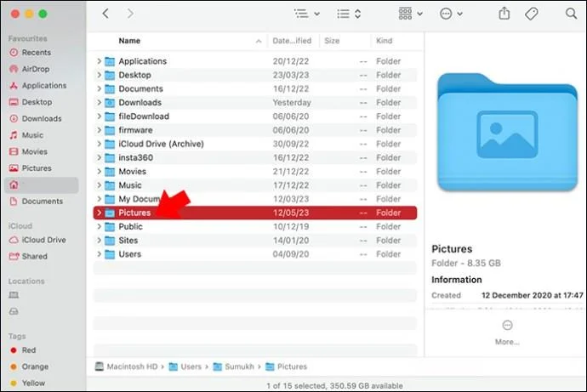Click the large Pictures folder preview thumbnail
This screenshot has width=587, height=392.
coord(507,132)
